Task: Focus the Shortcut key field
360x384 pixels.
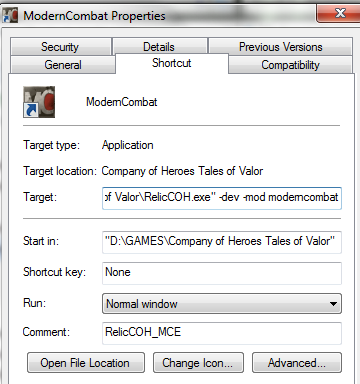Action: 222,273
